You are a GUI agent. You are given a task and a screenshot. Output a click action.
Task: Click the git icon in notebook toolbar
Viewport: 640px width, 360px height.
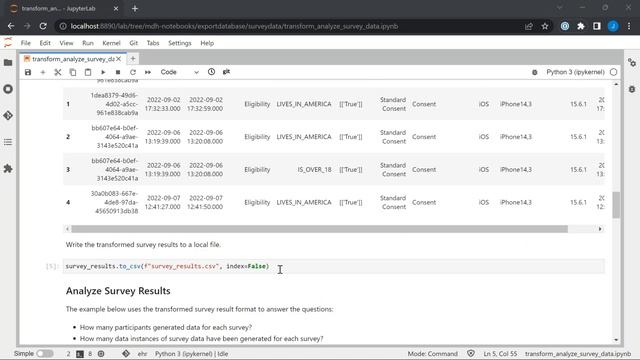[226, 72]
